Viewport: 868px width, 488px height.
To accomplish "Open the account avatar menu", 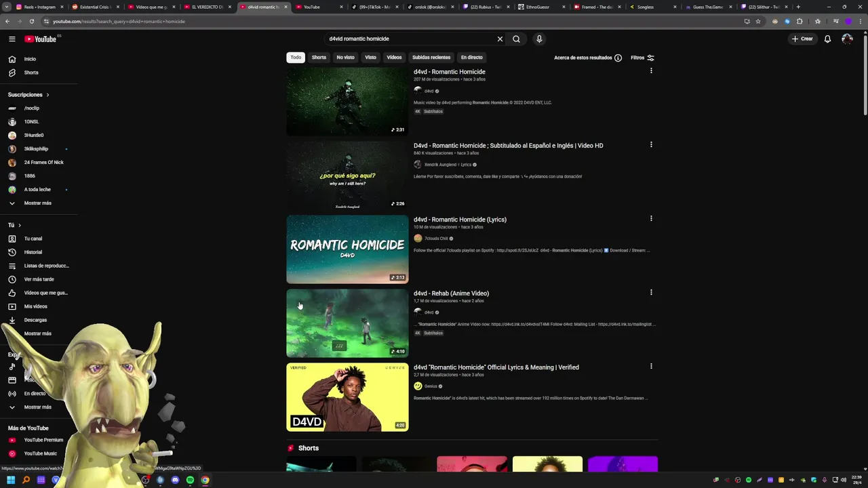I will (847, 39).
